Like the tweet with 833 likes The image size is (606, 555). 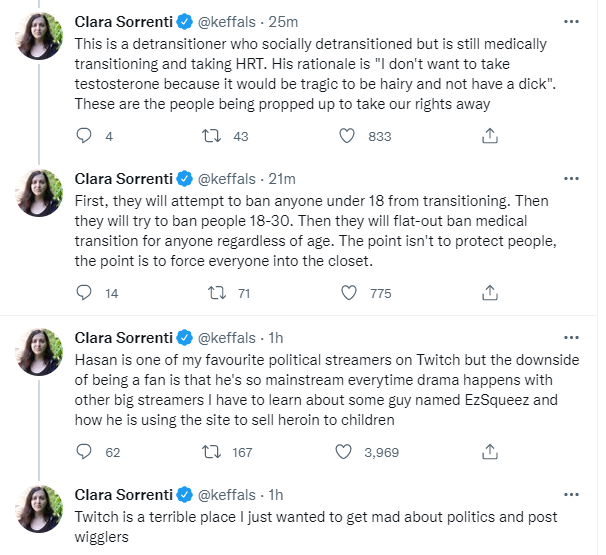(x=346, y=136)
